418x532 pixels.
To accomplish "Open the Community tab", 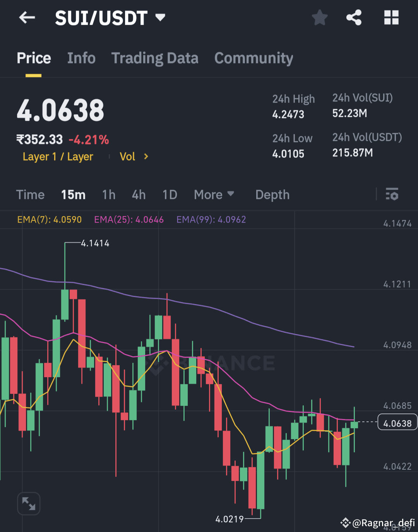I will coord(254,58).
